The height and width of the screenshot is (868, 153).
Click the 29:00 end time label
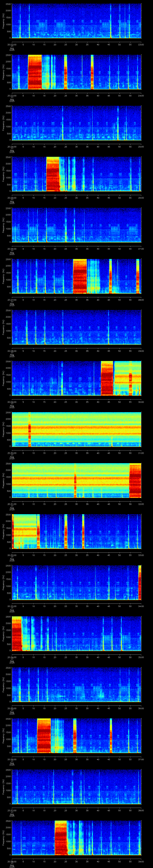(x=141, y=351)
